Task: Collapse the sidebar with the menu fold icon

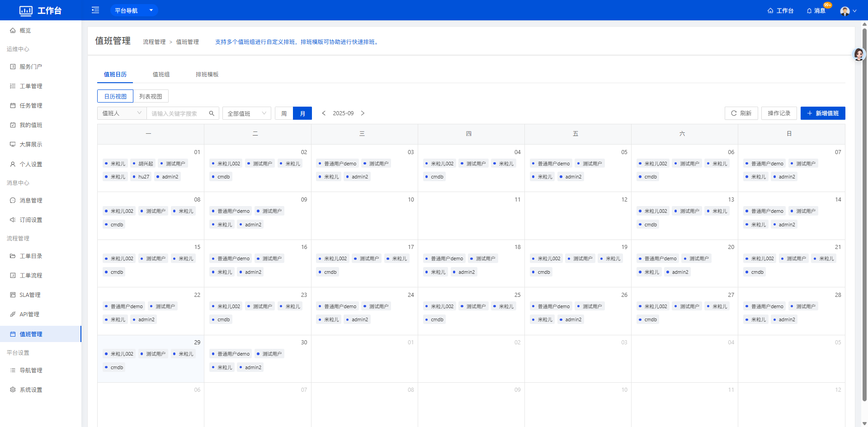Action: tap(95, 10)
